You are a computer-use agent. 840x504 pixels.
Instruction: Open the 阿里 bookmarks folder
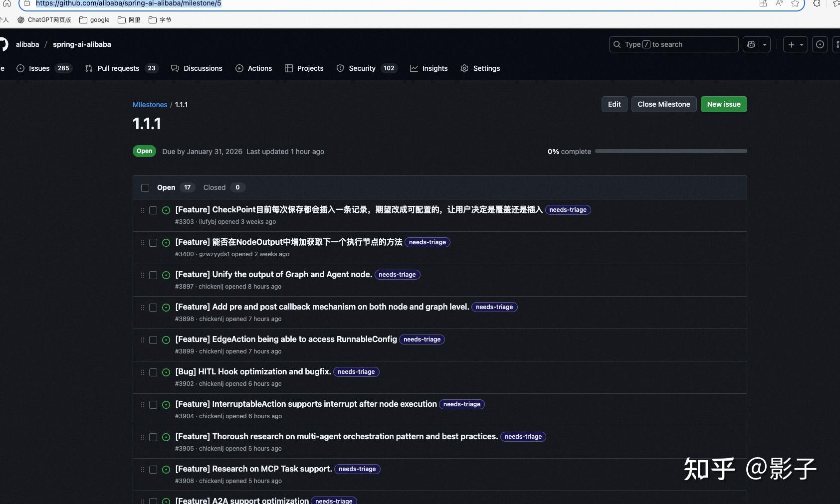(x=129, y=20)
